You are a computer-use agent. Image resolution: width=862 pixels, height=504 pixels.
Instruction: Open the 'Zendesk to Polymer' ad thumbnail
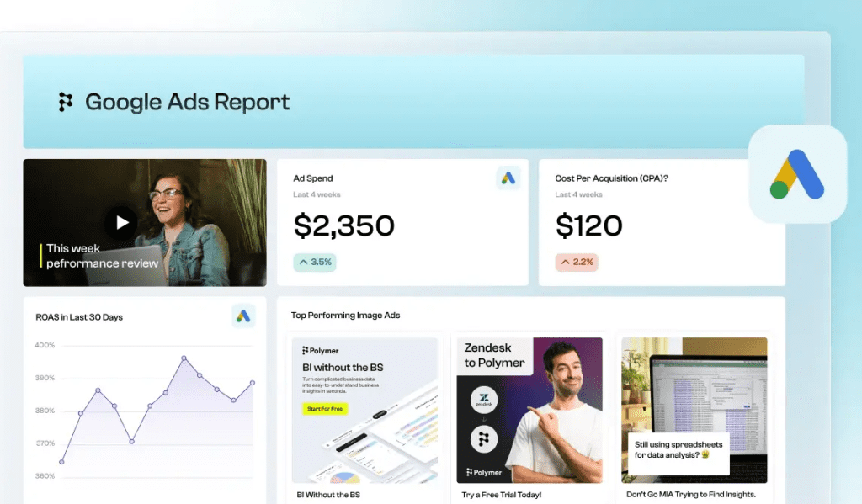click(x=529, y=410)
